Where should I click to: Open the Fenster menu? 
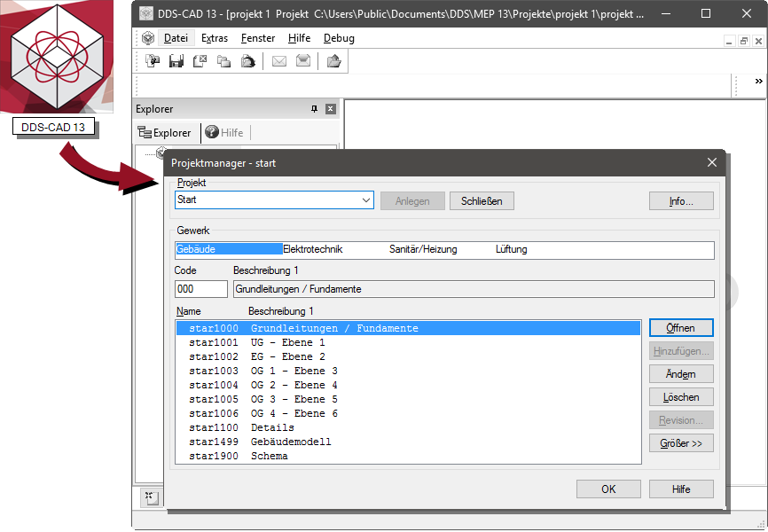[258, 38]
